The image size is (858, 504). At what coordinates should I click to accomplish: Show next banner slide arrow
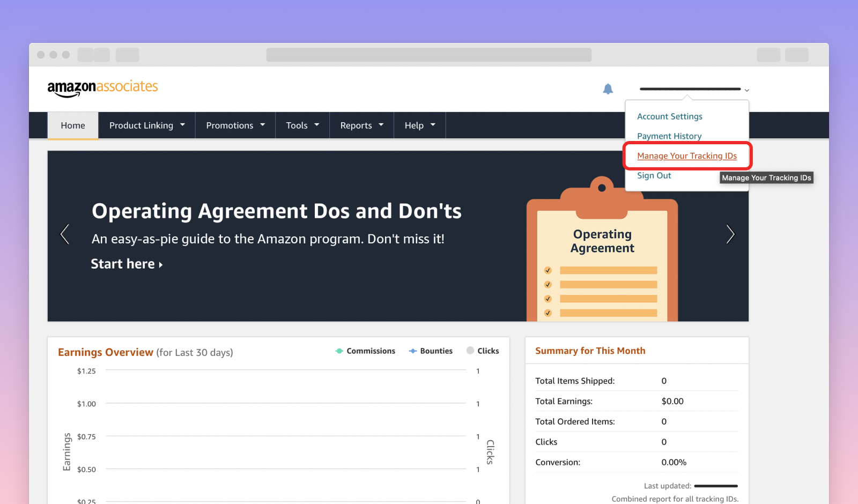coord(730,234)
